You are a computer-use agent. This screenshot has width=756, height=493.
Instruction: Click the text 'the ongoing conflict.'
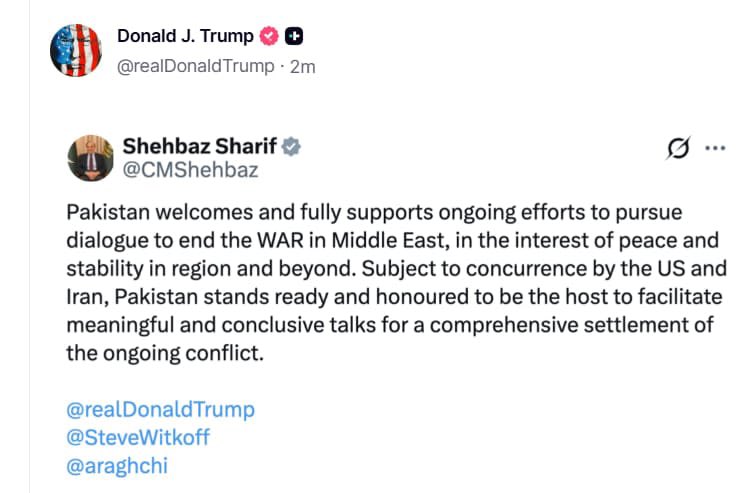(x=165, y=354)
